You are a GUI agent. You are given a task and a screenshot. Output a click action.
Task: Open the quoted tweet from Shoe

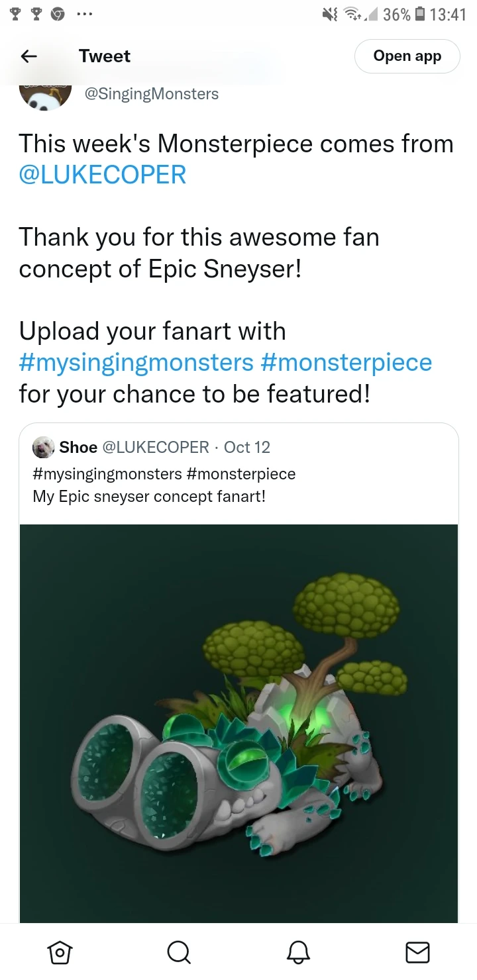238,483
